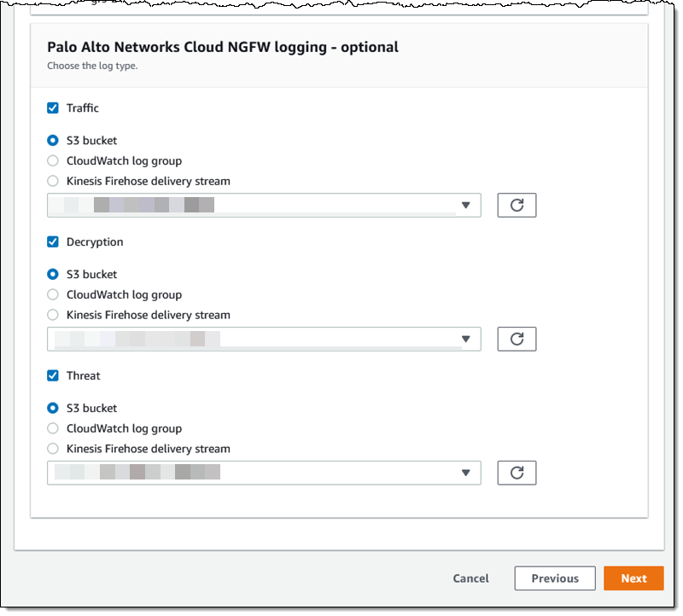
Task: Choose CloudWatch log group for Decryption
Action: pos(53,294)
